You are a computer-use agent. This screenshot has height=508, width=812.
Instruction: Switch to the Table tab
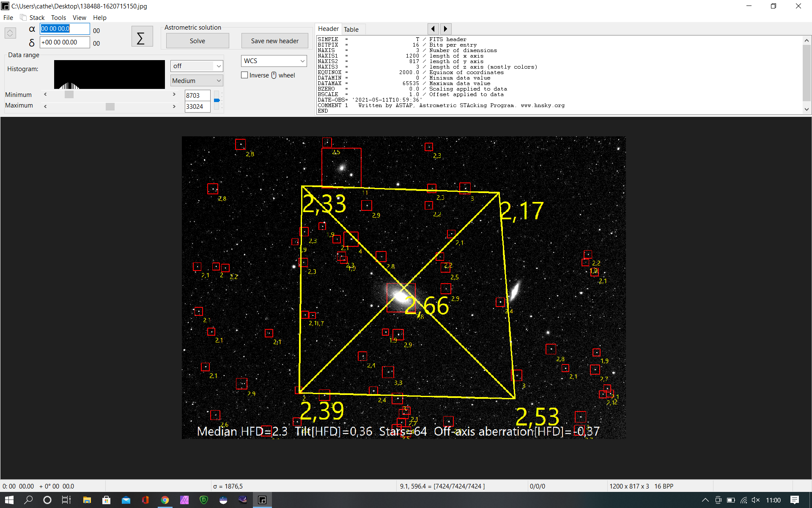click(x=351, y=29)
